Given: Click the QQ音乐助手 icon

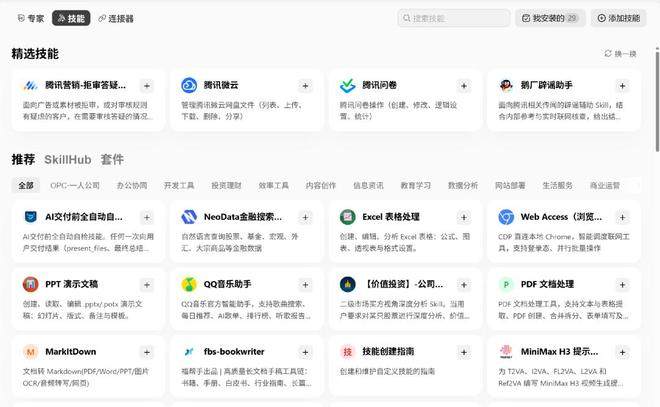Looking at the screenshot, I should click(189, 285).
